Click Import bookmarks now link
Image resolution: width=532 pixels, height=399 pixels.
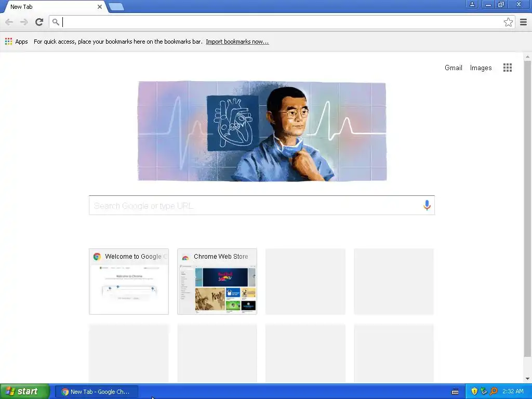pyautogui.click(x=237, y=42)
